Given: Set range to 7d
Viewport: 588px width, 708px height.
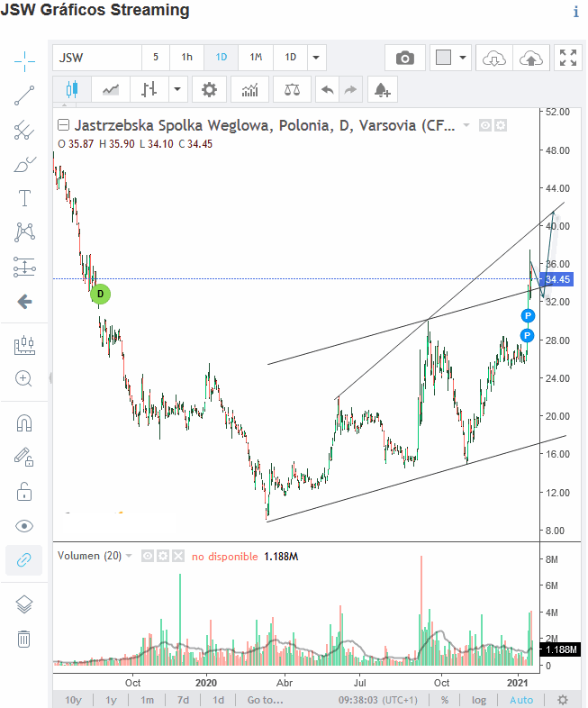Looking at the screenshot, I should (183, 700).
